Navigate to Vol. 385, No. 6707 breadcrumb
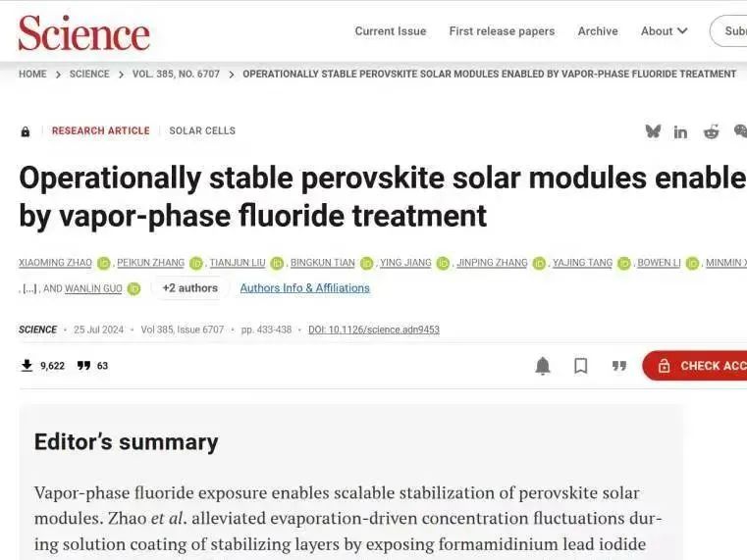 (x=176, y=75)
